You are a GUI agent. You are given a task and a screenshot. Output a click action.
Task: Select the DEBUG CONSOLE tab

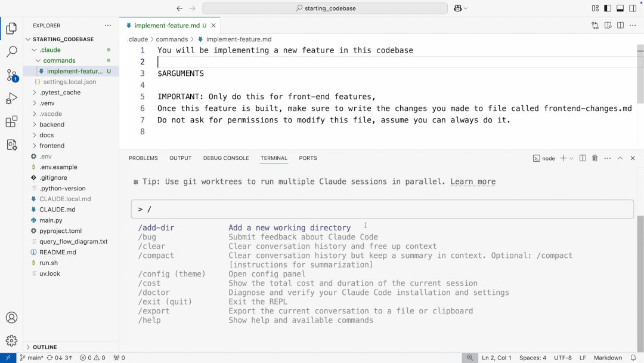pos(226,158)
